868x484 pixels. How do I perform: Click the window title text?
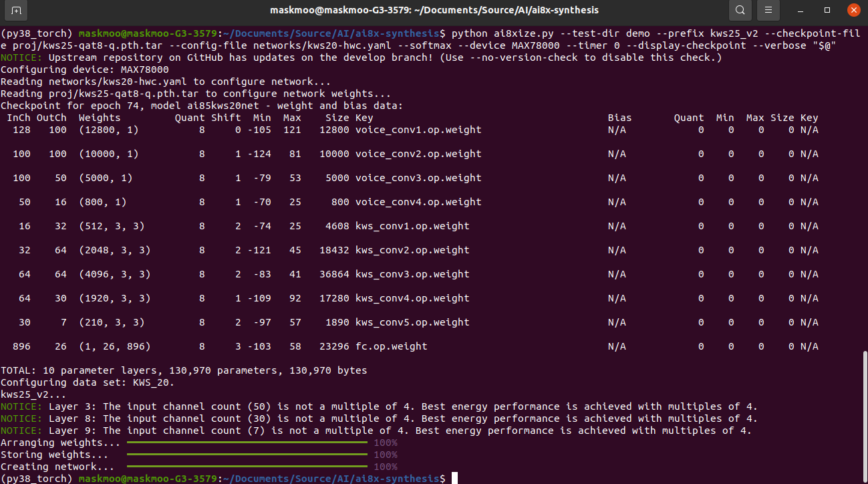434,10
